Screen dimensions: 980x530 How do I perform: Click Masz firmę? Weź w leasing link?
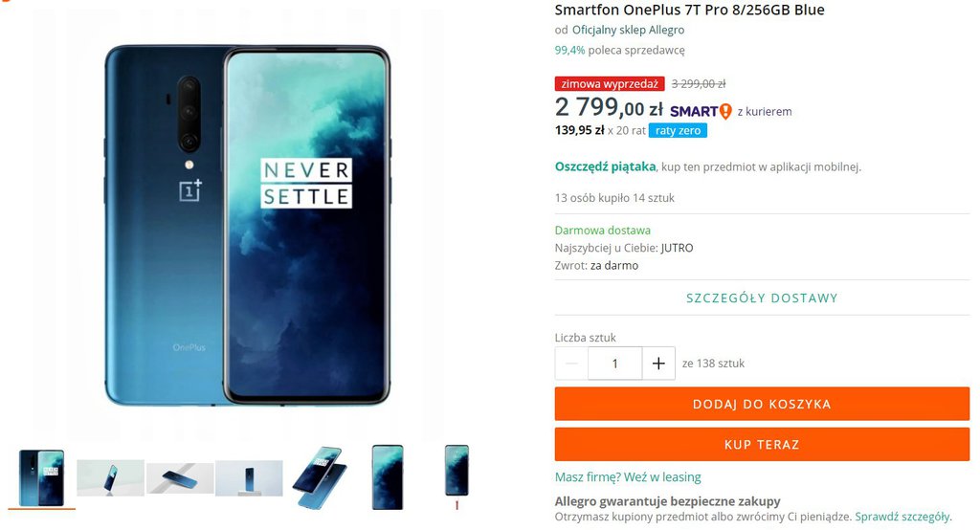point(628,476)
